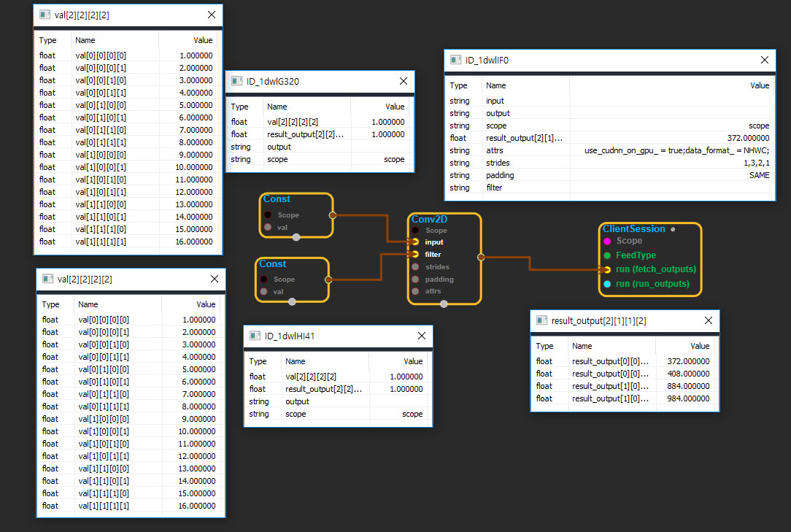Close the result_output[2][1][1][2] window

pyautogui.click(x=708, y=320)
